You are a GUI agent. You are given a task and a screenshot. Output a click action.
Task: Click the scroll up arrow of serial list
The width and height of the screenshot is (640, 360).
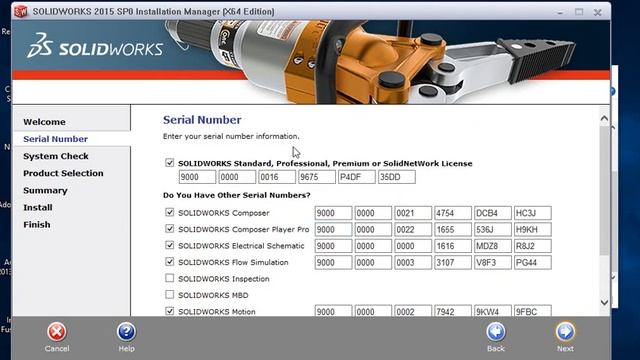coord(604,118)
